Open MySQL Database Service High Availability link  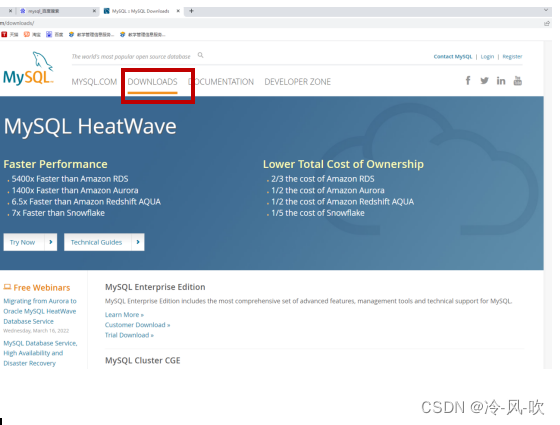click(x=40, y=353)
